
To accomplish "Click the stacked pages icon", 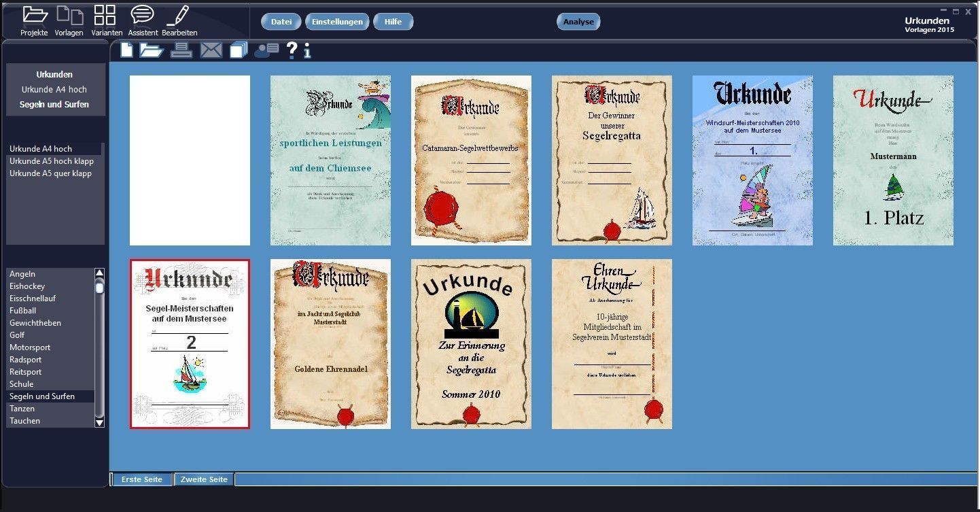I will (239, 50).
